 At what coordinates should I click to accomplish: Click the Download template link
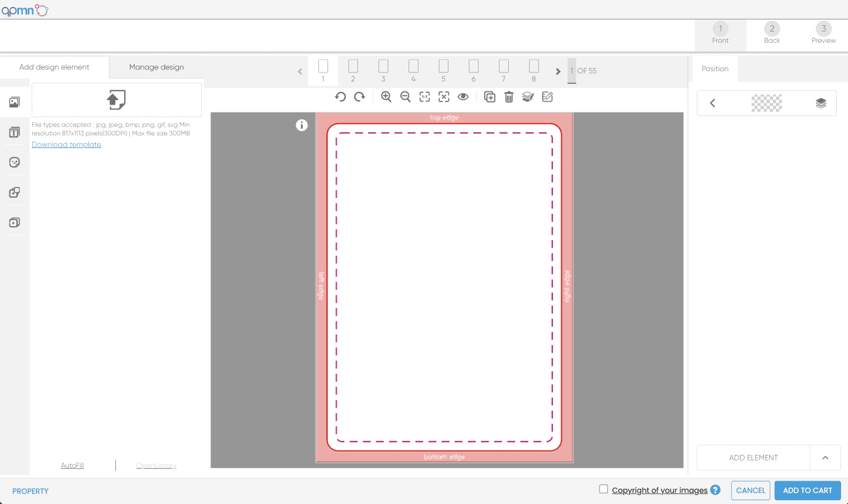click(x=66, y=145)
